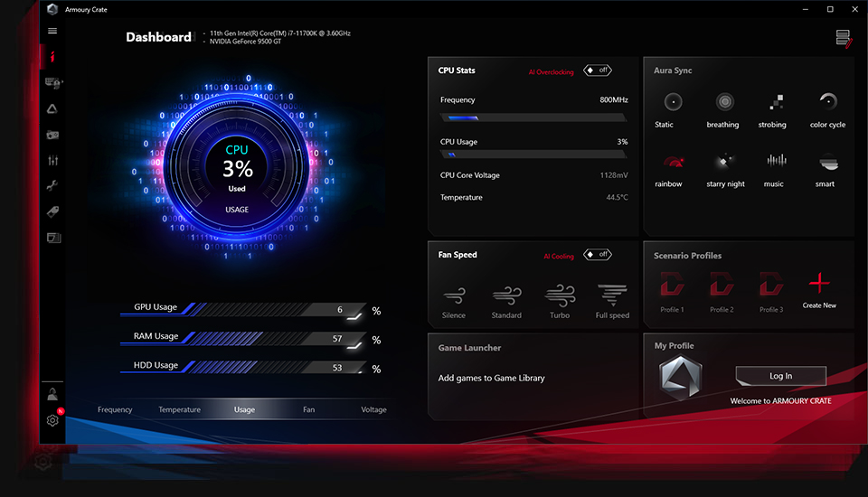Click Add games to Game Library
This screenshot has width=868, height=497.
(492, 378)
